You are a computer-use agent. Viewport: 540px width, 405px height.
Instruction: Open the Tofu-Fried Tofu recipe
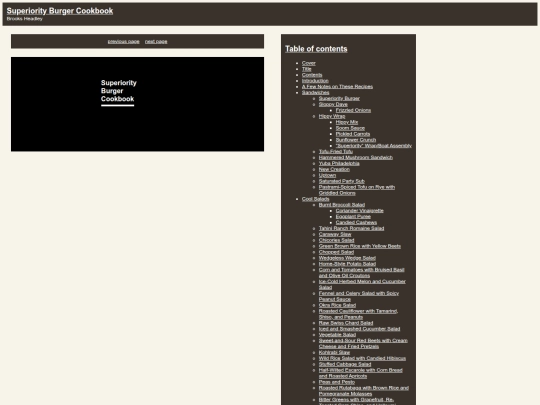click(336, 152)
